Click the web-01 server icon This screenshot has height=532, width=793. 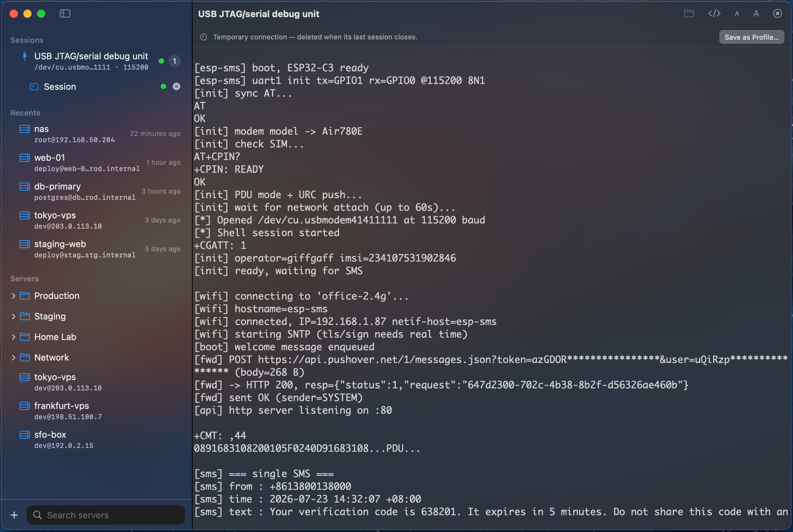click(24, 158)
